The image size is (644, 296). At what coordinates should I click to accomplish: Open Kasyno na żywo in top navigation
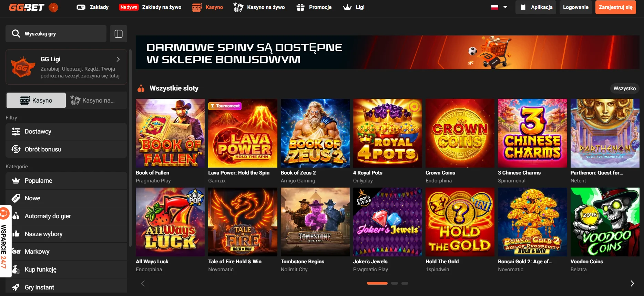[x=259, y=7]
